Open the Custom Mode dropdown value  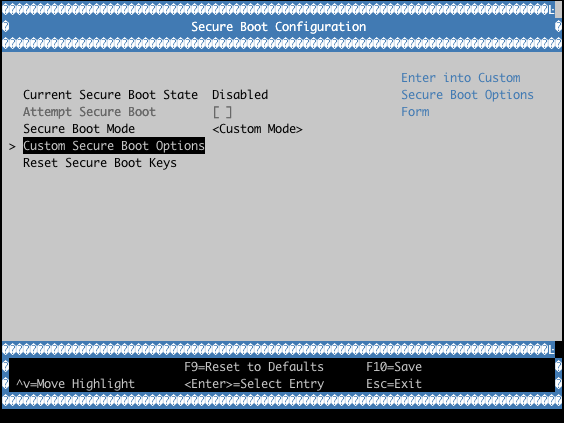(258, 129)
